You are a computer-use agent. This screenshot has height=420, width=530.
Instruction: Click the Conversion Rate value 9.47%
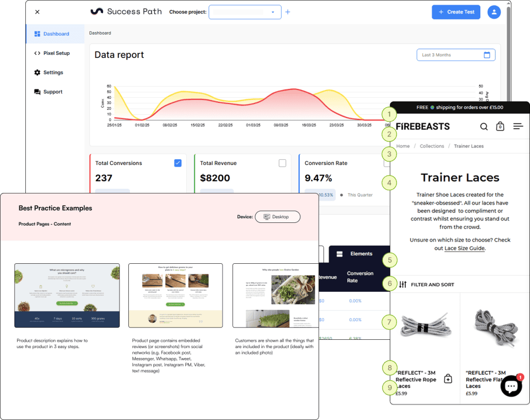tap(318, 178)
